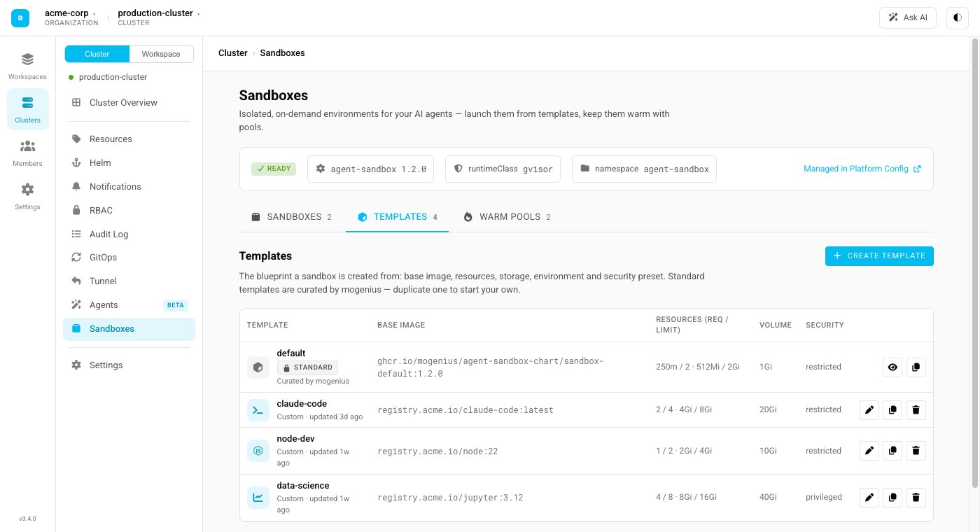The image size is (980, 532).
Task: Duplicate the node-dev template
Action: point(892,451)
